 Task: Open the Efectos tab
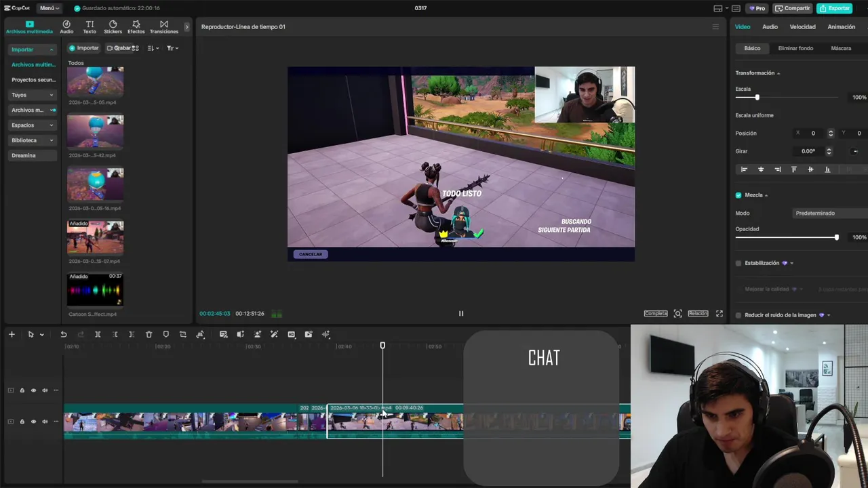(136, 27)
